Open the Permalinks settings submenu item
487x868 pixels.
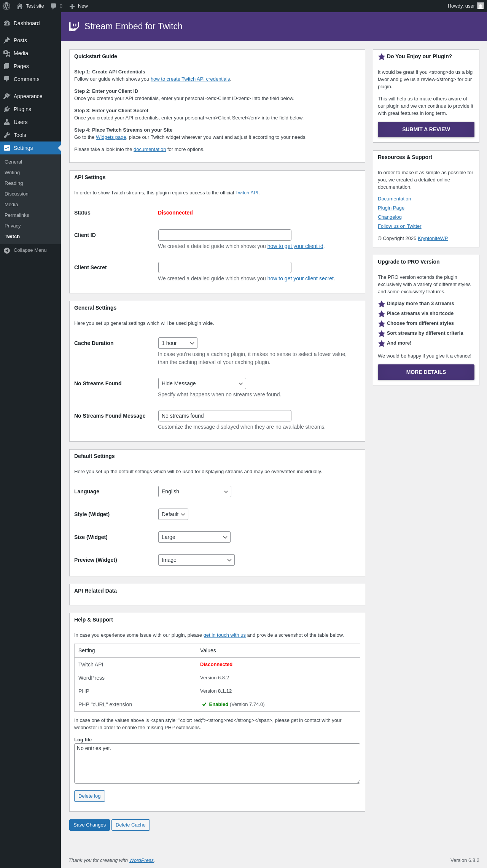(17, 215)
